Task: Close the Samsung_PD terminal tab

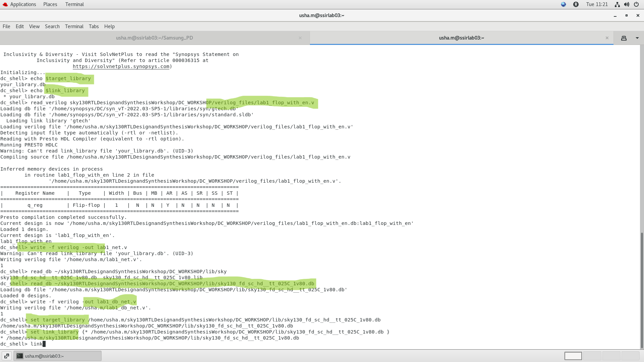Action: click(x=300, y=38)
